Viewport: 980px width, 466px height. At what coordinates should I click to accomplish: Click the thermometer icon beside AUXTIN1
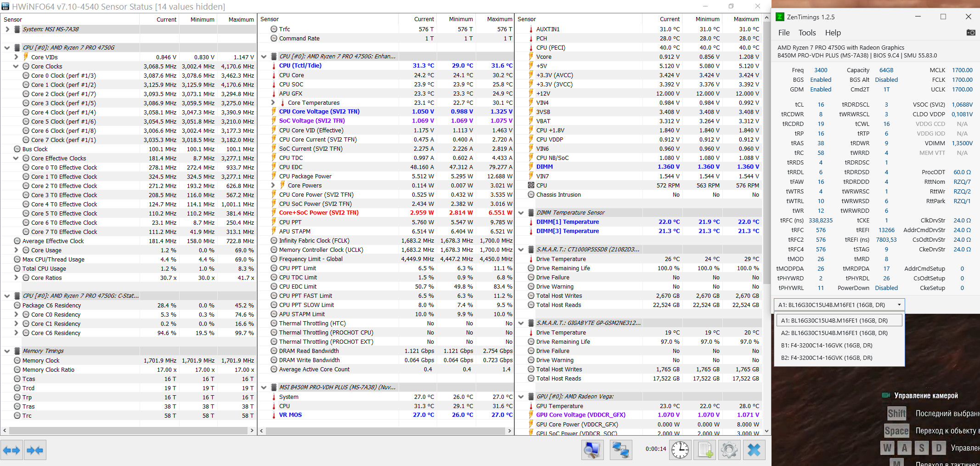[531, 29]
